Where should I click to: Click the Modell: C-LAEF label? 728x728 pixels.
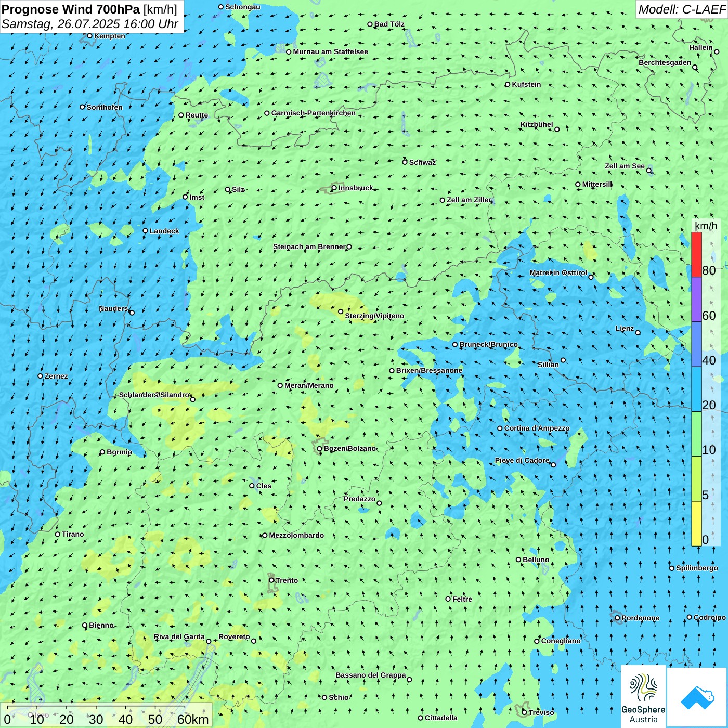pos(682,9)
